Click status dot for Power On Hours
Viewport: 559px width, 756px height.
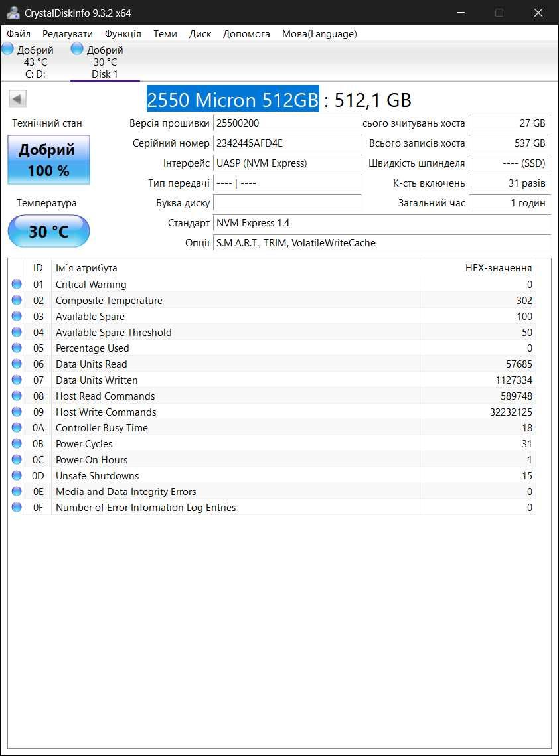[x=17, y=459]
